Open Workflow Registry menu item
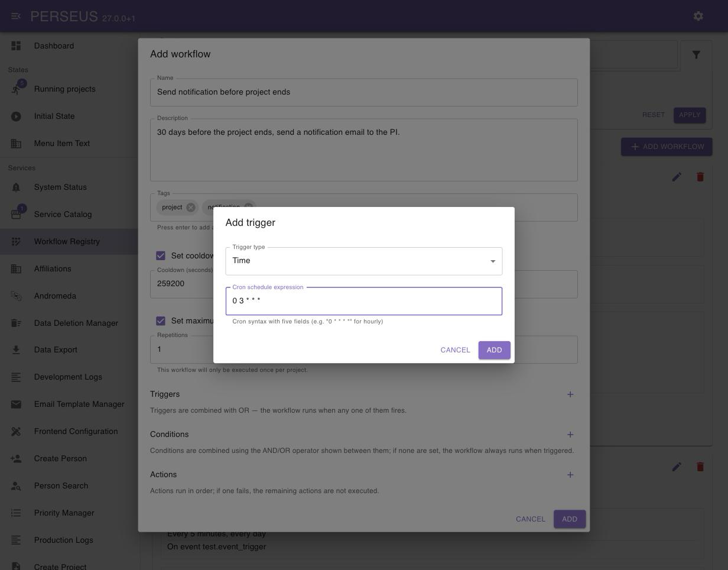This screenshot has width=728, height=570. point(69,242)
